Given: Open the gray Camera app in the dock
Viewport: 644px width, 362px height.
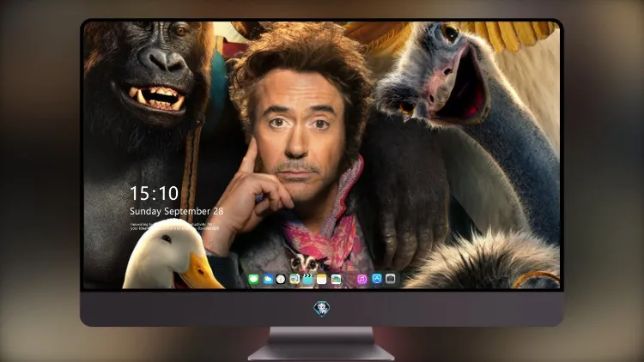Looking at the screenshot, I should pyautogui.click(x=391, y=279).
